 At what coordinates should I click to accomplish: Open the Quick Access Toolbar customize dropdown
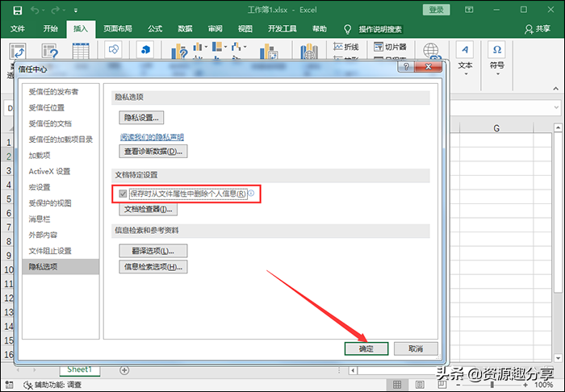[76, 10]
